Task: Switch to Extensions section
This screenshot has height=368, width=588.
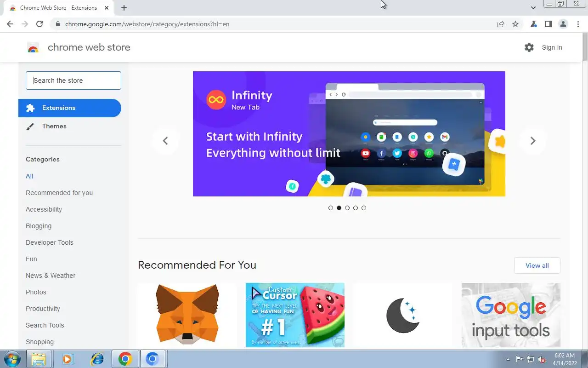Action: click(70, 108)
